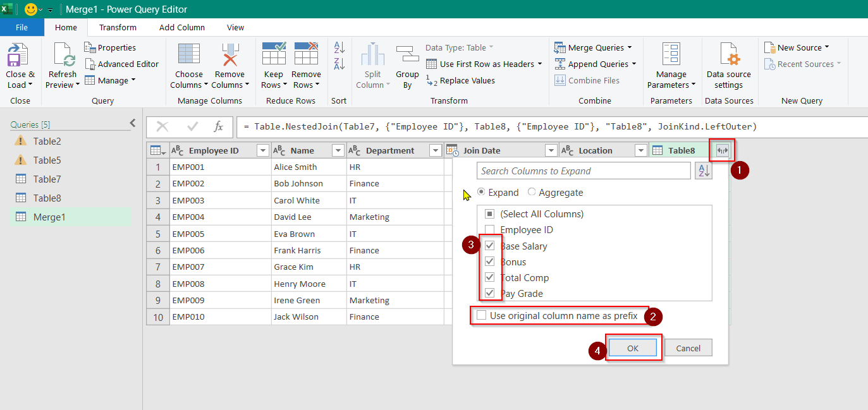This screenshot has width=868, height=410.
Task: Click the Manage Parameters icon
Action: click(x=671, y=55)
